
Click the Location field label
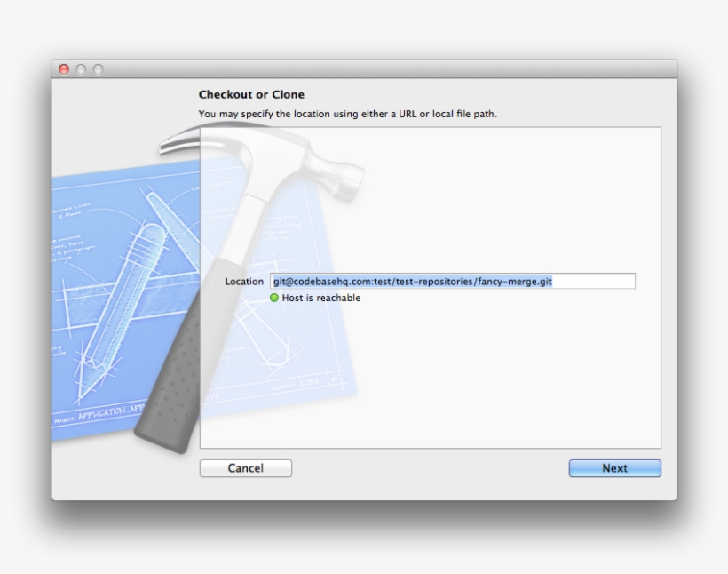pos(244,281)
